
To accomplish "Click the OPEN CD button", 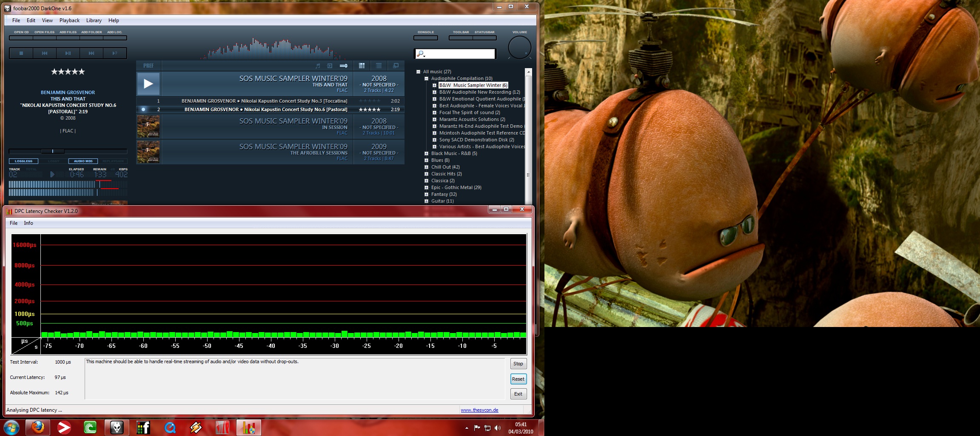I will pos(21,38).
